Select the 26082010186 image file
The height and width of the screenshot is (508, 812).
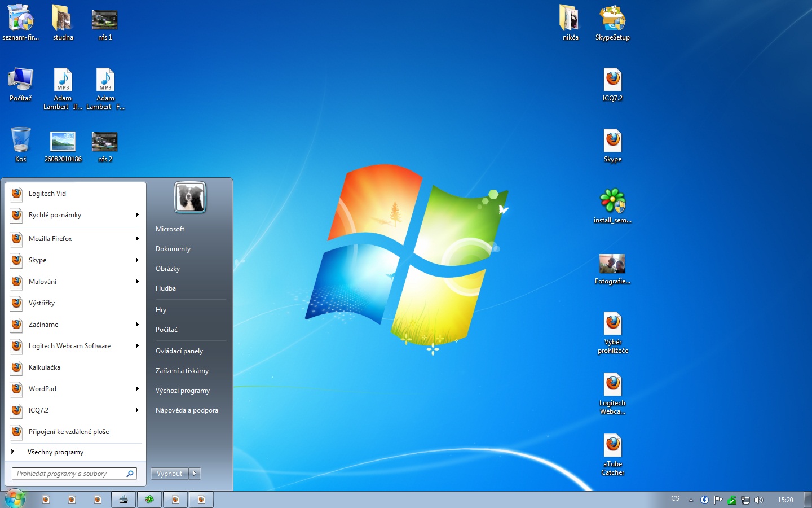63,146
